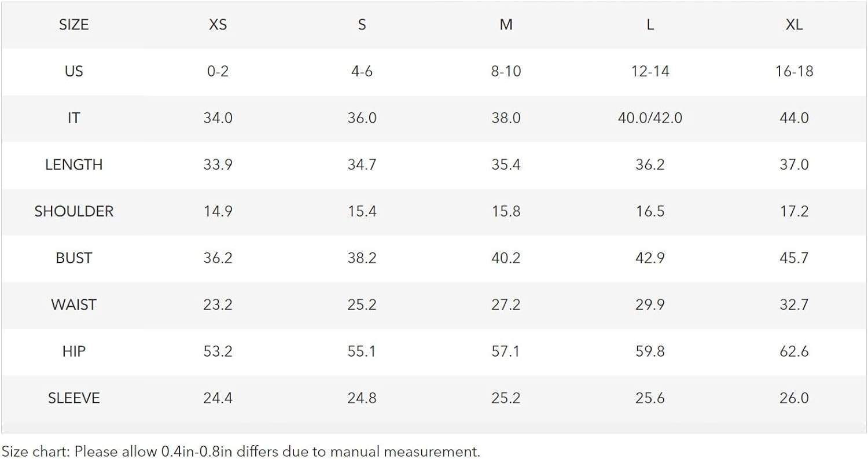Image resolution: width=868 pixels, height=459 pixels.
Task: Click the SLEEVE row label
Action: (x=73, y=398)
